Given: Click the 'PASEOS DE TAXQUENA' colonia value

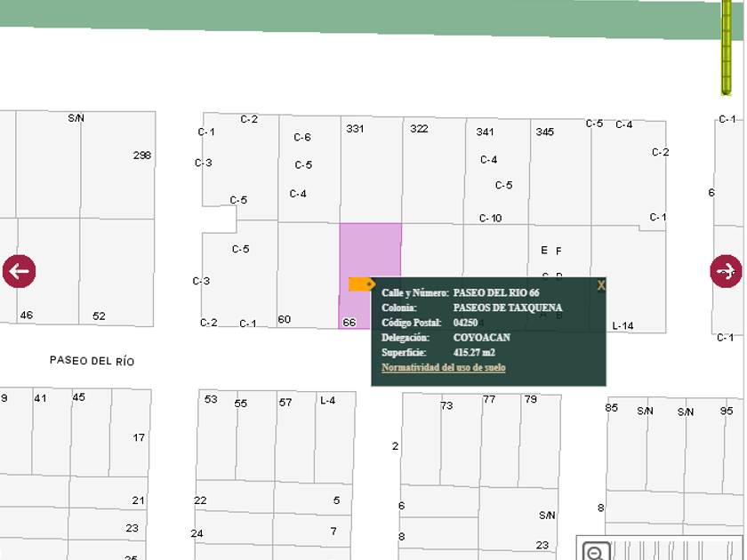Looking at the screenshot, I should tap(508, 308).
